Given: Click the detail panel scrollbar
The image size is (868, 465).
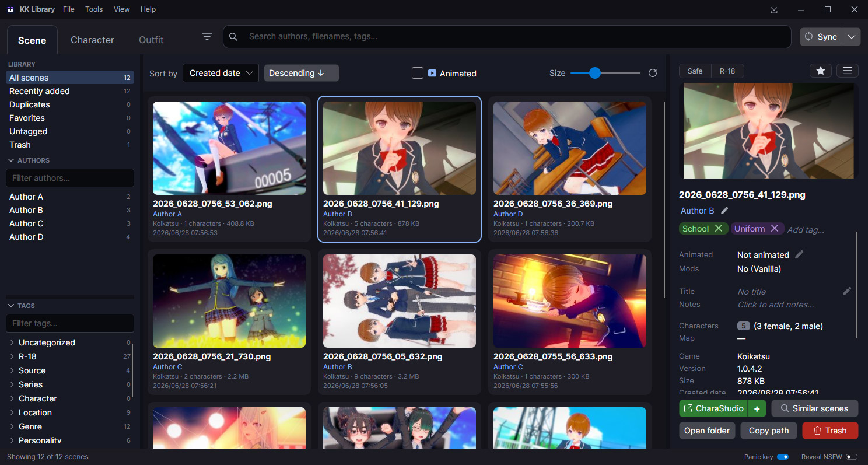Looking at the screenshot, I should (857, 285).
